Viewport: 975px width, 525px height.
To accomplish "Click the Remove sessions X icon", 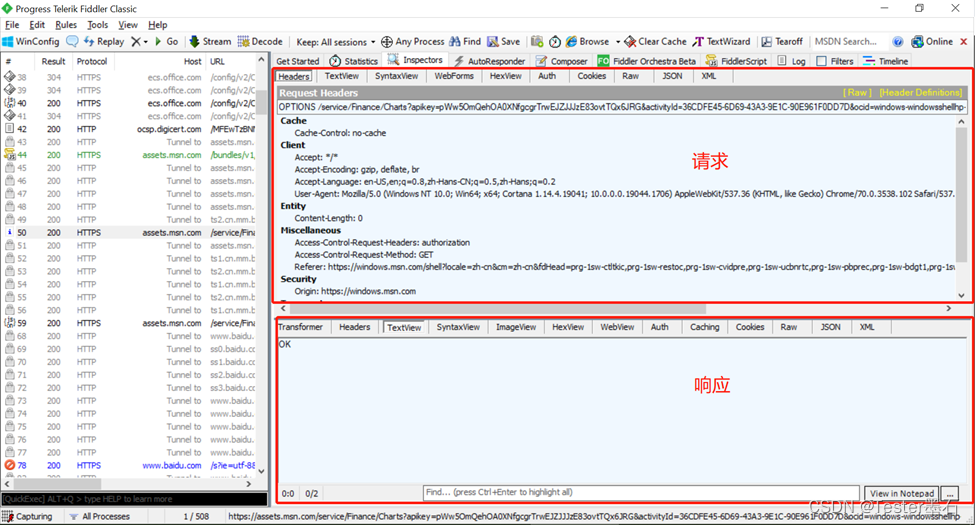I will click(x=136, y=42).
